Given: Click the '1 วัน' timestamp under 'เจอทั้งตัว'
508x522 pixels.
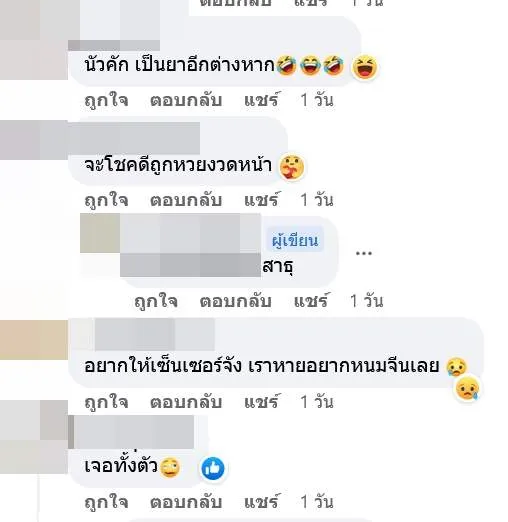Looking at the screenshot, I should pos(317,502).
